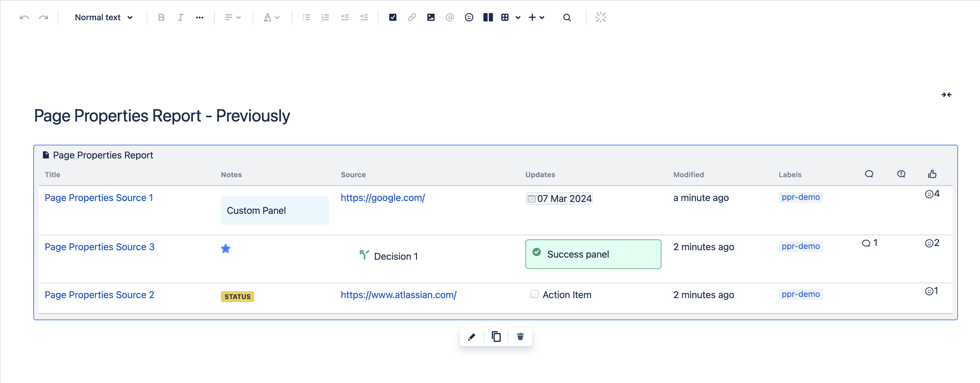
Task: Click ppr-demo label in Source 3 row
Action: [x=801, y=246]
